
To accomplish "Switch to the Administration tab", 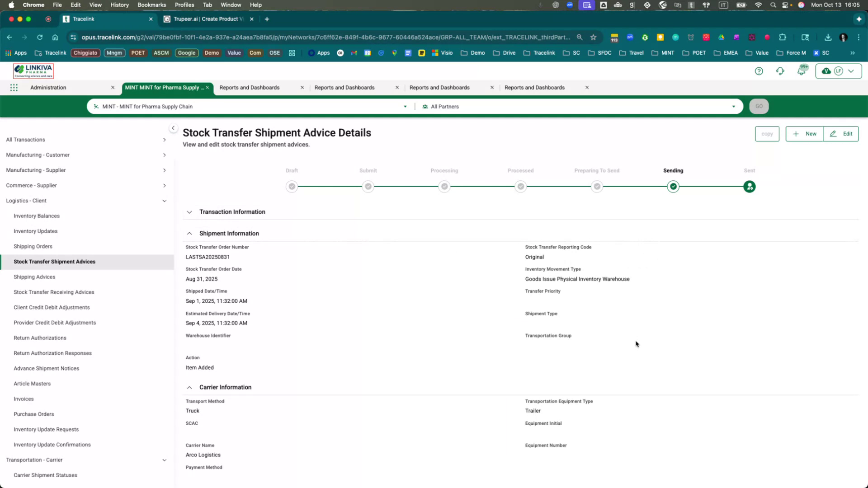I will point(48,87).
